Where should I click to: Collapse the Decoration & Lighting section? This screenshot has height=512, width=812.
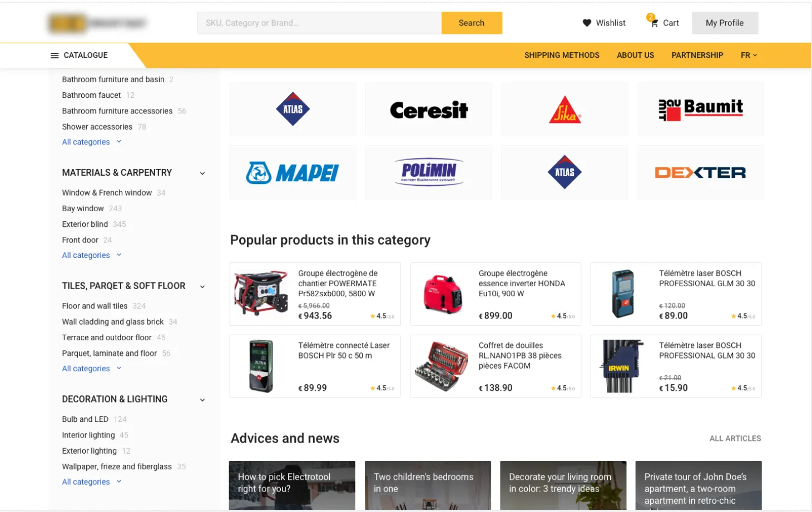pos(202,400)
